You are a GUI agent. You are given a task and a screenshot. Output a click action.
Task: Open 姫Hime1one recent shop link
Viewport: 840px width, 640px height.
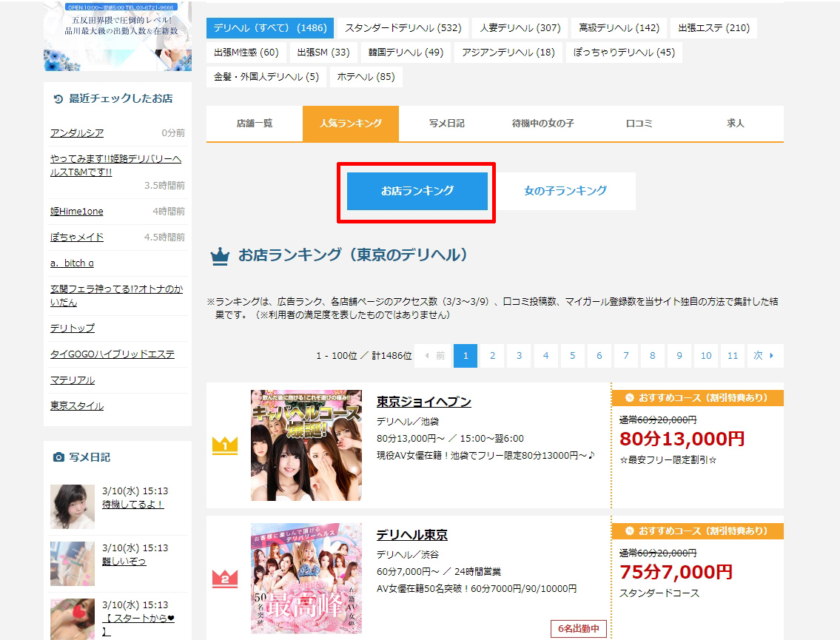pos(77,212)
